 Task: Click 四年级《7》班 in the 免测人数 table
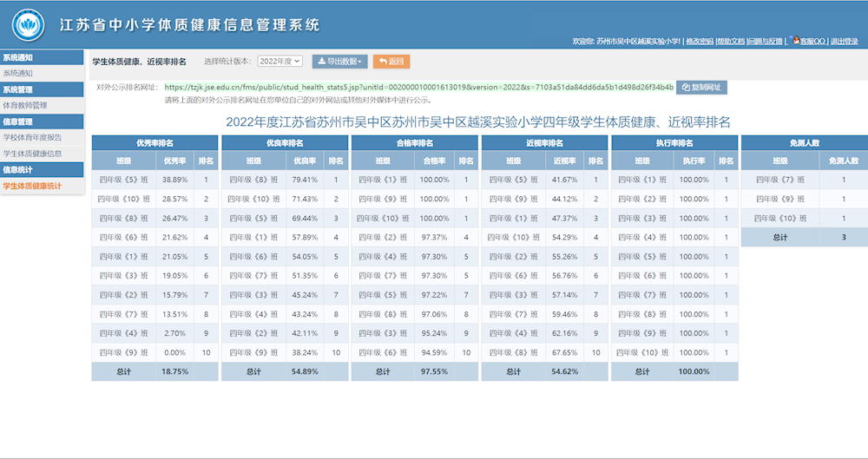click(780, 180)
